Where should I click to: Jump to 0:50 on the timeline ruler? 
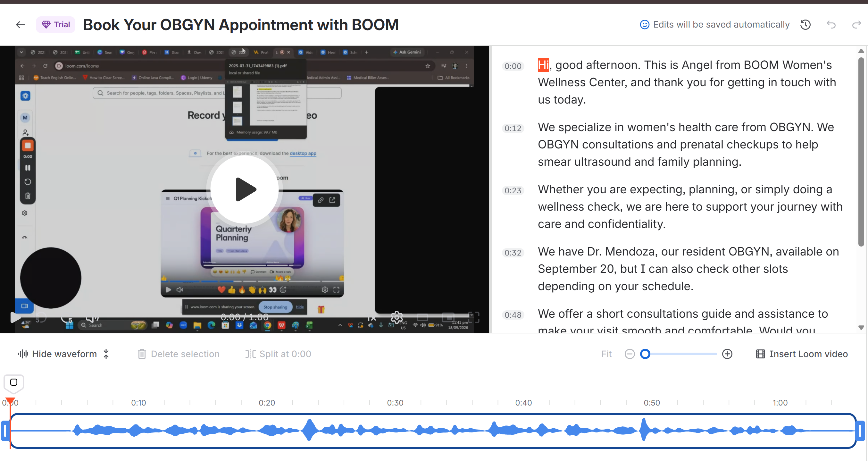coord(652,403)
